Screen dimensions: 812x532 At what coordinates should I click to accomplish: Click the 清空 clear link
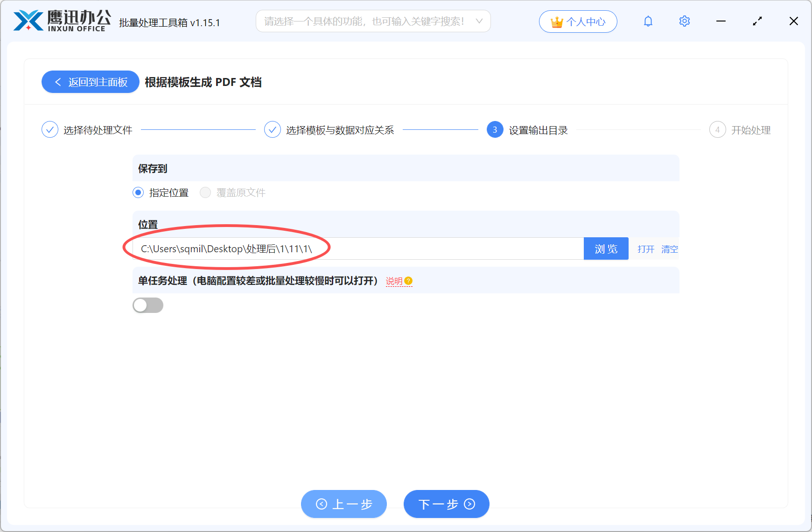coord(670,249)
